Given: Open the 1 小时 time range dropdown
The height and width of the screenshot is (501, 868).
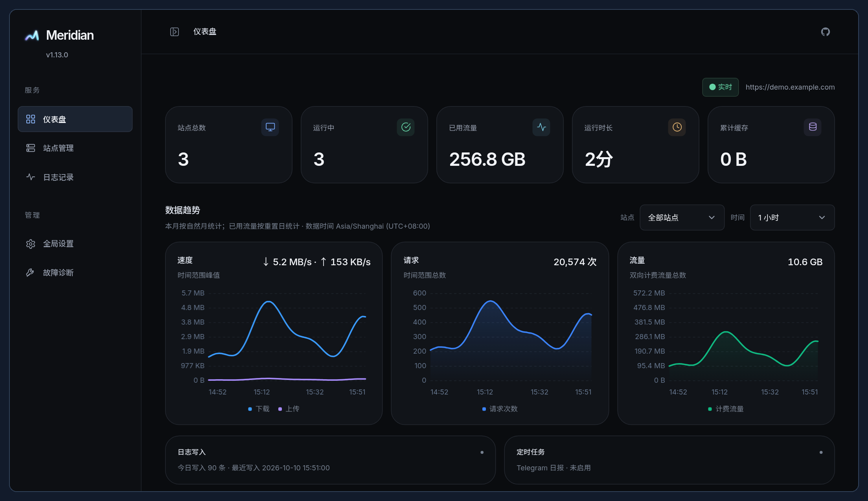Looking at the screenshot, I should [792, 218].
